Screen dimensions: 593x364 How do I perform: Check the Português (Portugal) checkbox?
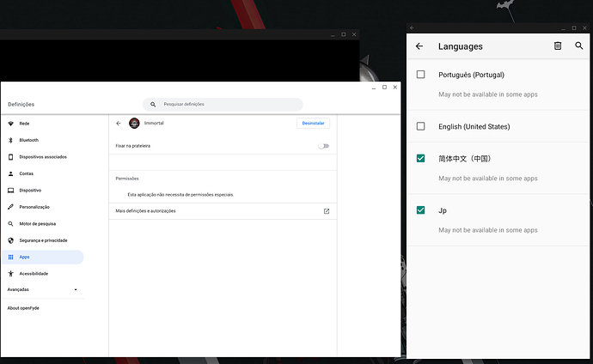click(x=420, y=75)
